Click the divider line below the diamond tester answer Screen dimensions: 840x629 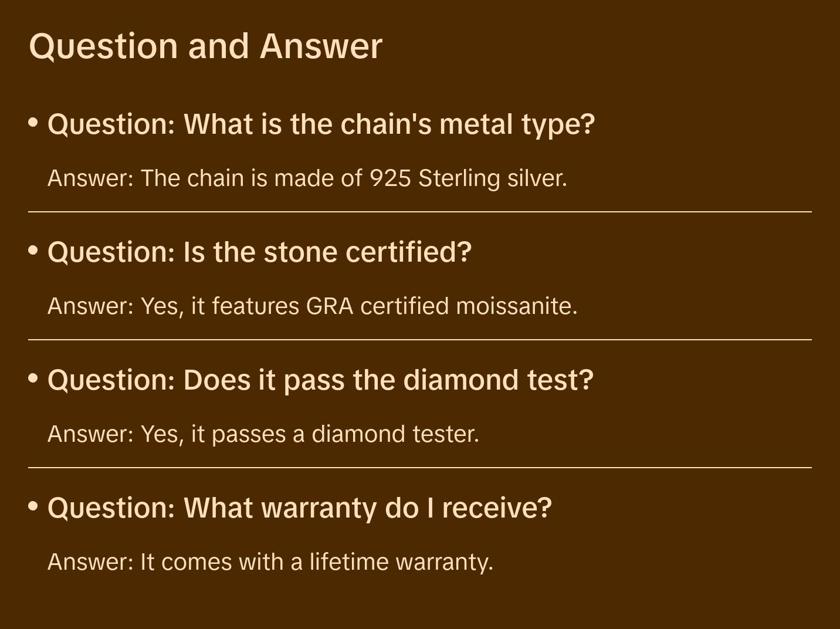(x=420, y=468)
